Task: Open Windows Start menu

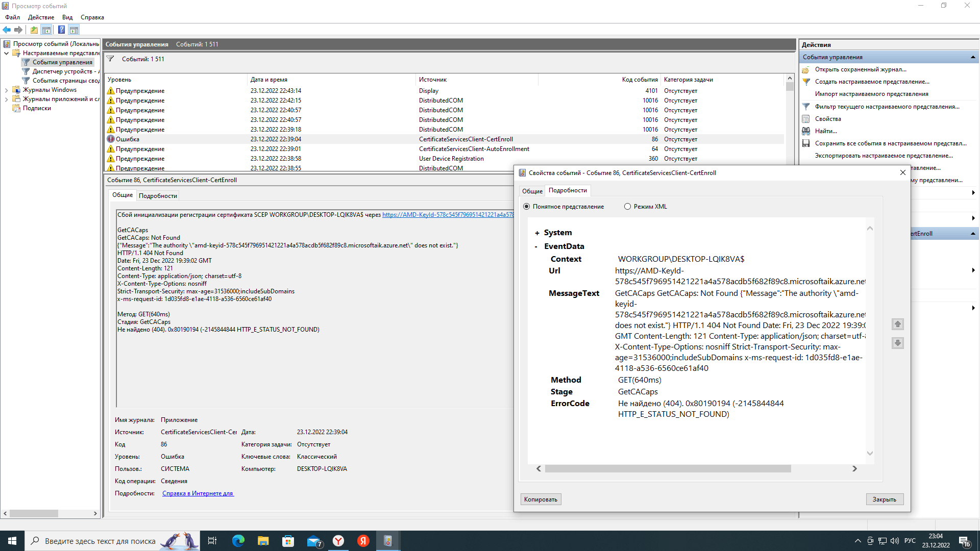Action: (12, 541)
